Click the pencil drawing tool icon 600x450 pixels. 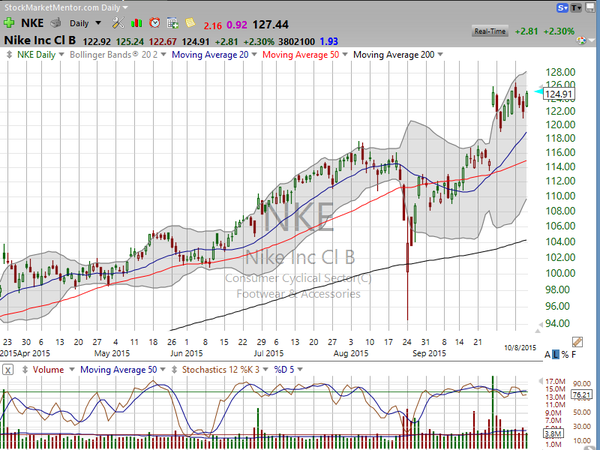click(x=577, y=342)
